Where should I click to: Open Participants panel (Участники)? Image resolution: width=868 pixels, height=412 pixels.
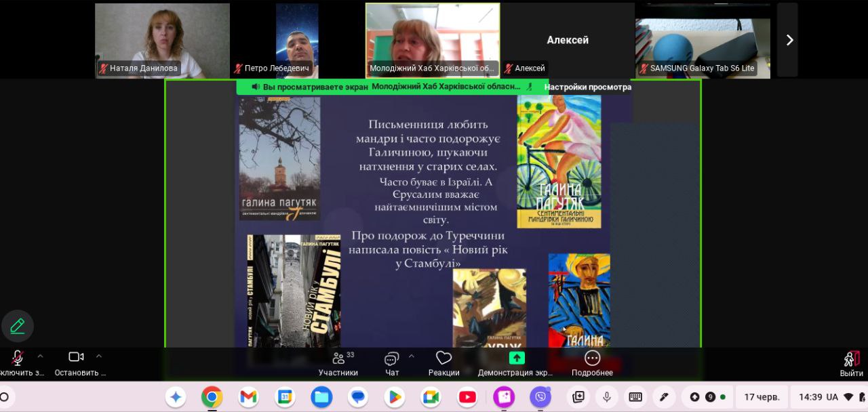(x=338, y=363)
